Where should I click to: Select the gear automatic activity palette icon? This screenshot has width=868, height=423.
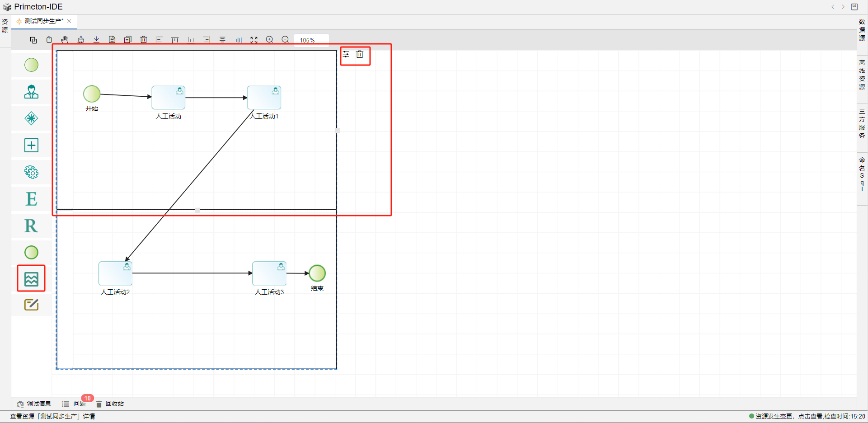click(x=31, y=172)
